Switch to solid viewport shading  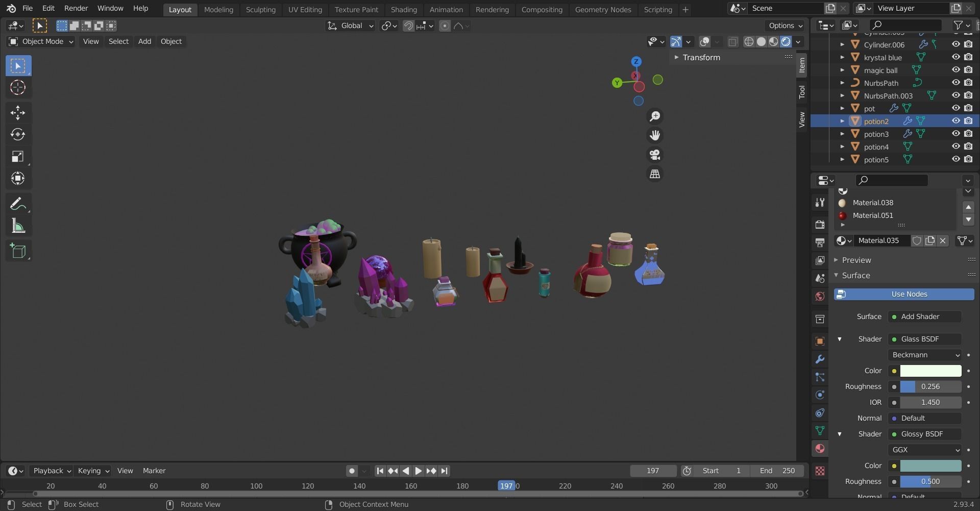[x=761, y=42]
